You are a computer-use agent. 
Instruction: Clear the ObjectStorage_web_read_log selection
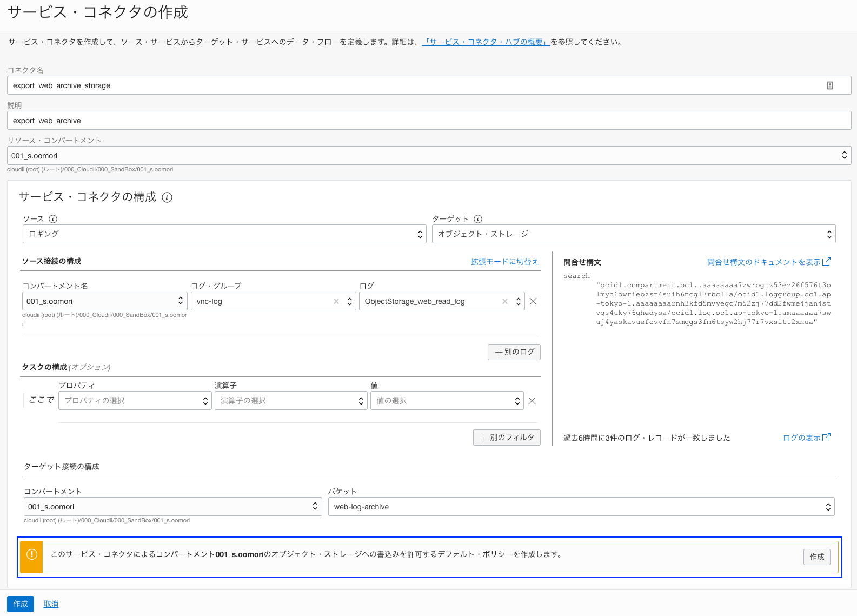click(x=505, y=301)
